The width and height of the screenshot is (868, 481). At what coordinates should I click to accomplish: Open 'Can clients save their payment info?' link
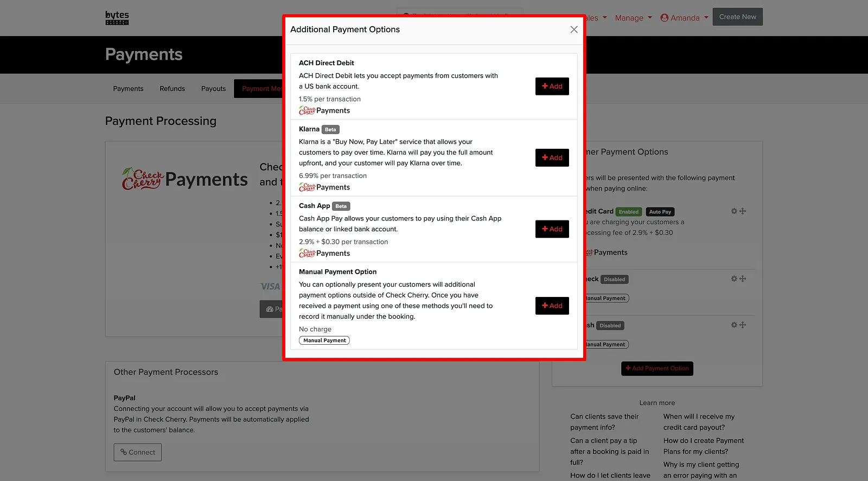click(x=604, y=422)
